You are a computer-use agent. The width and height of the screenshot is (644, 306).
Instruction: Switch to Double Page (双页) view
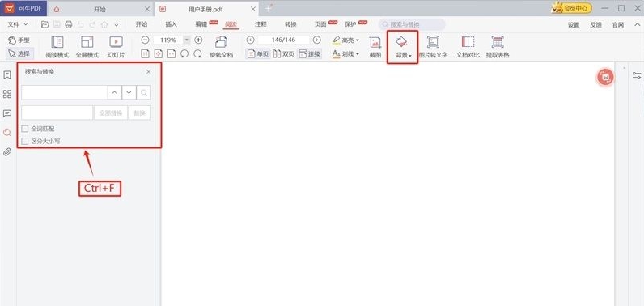coord(284,53)
